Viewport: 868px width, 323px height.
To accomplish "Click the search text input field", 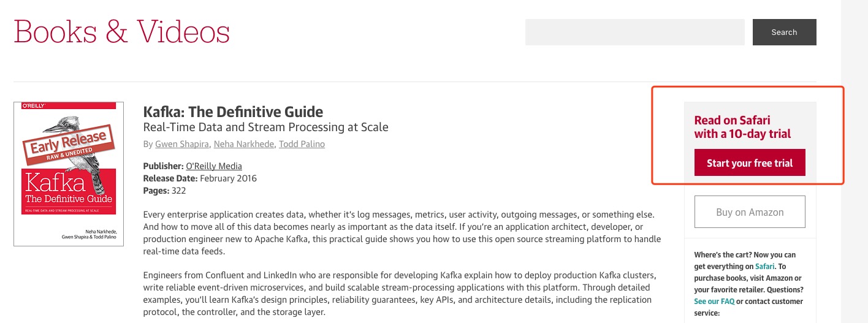I will pyautogui.click(x=634, y=32).
